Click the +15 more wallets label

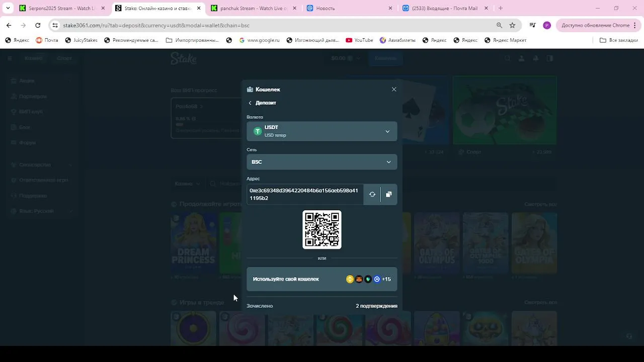point(386,279)
